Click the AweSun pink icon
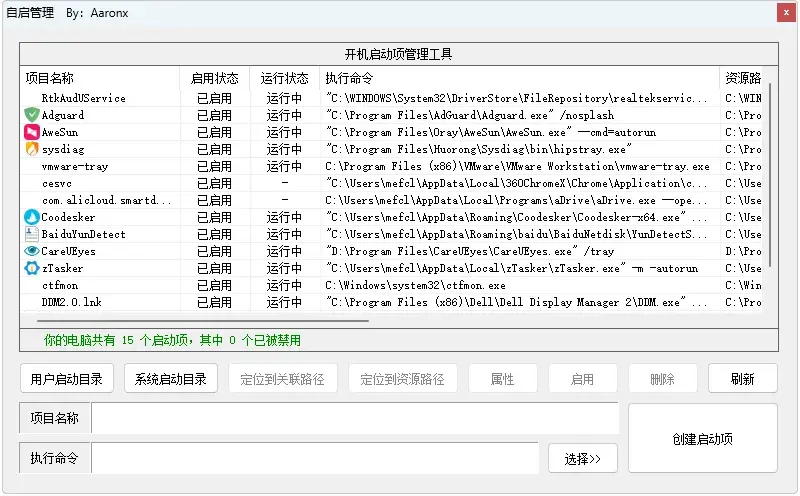The height and width of the screenshot is (496, 800). 32,132
